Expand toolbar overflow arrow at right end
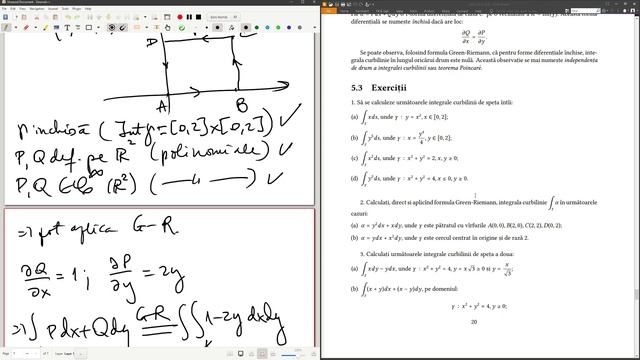Image resolution: width=640 pixels, height=360 pixels. pyautogui.click(x=314, y=28)
